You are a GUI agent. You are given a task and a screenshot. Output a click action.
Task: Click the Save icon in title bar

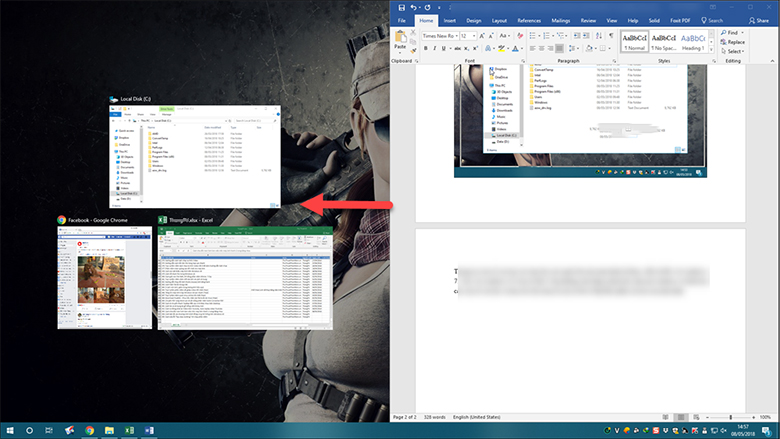(400, 7)
